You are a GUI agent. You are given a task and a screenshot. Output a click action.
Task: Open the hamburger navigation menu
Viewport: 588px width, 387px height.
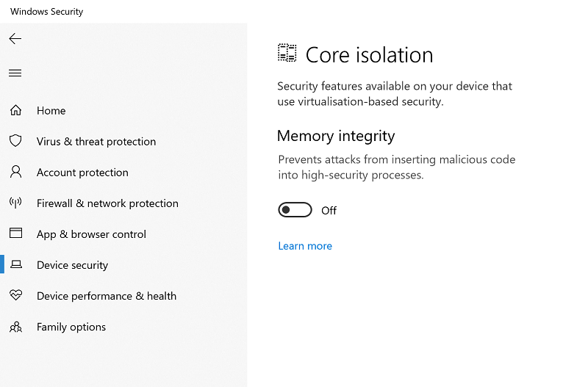coord(15,73)
